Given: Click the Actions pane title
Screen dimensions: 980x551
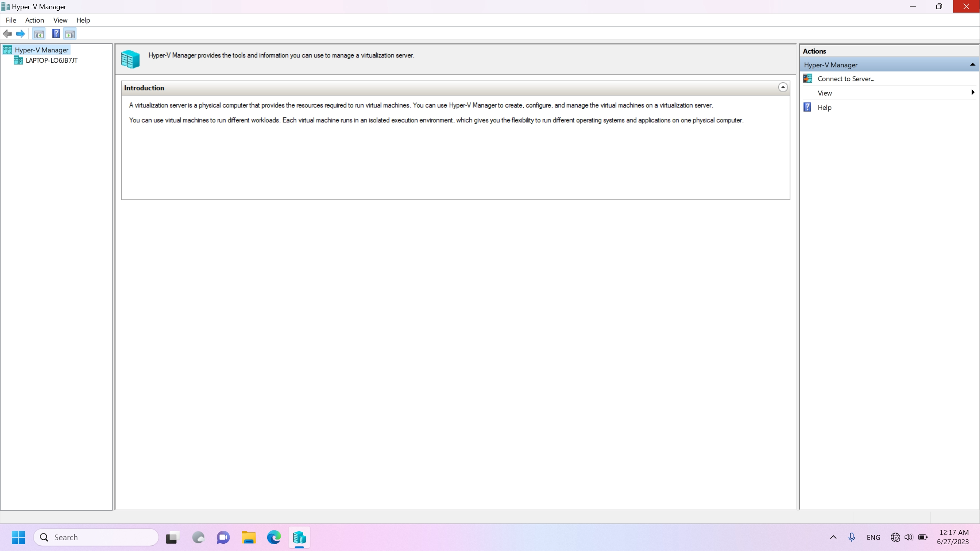Looking at the screenshot, I should coord(814,51).
